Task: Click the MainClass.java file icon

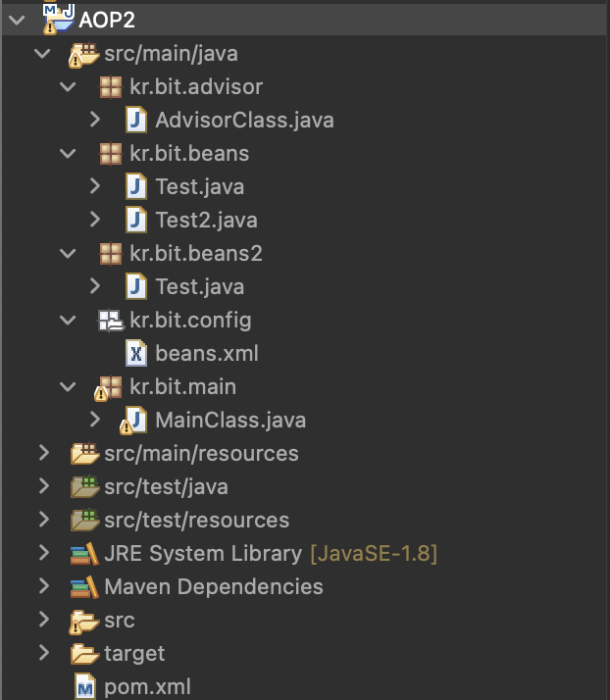Action: tap(133, 420)
